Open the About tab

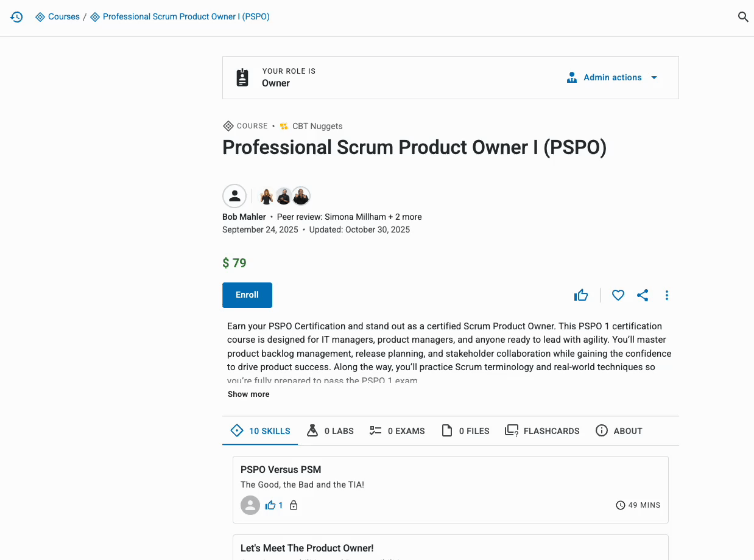pyautogui.click(x=619, y=431)
